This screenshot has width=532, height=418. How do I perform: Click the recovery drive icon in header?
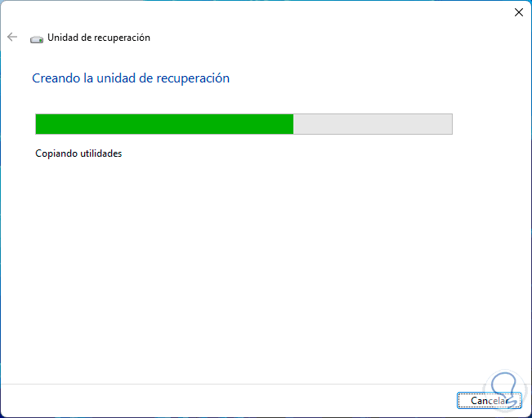[37, 39]
